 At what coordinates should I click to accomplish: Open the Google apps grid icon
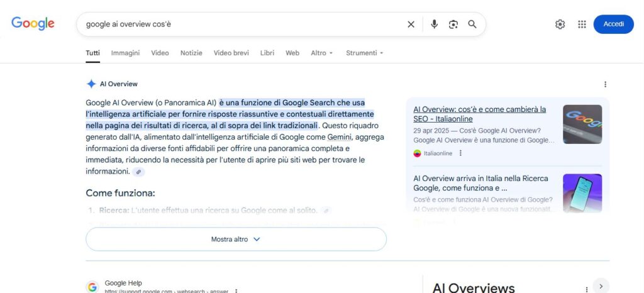click(x=582, y=25)
